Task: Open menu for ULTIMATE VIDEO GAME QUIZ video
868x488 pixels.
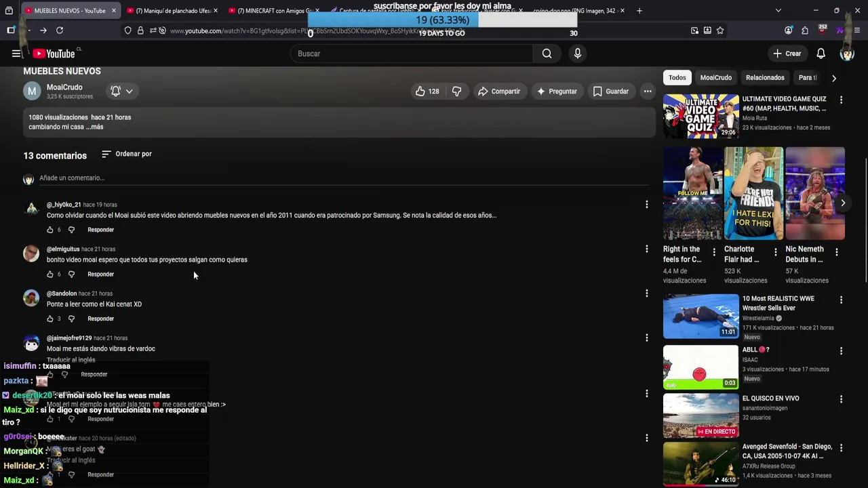Action: 842,100
